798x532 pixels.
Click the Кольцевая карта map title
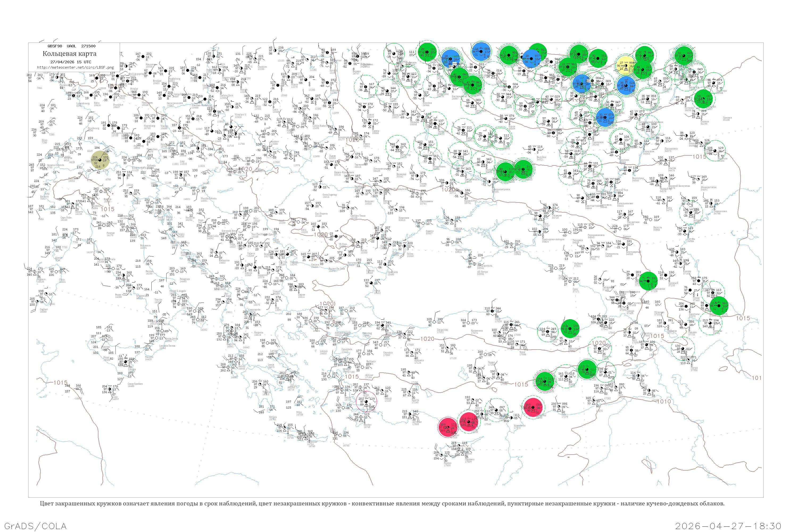(x=69, y=54)
